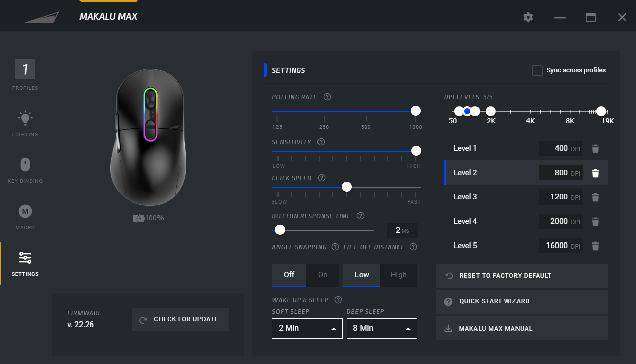Set Lift-Off Distance to Low
Screen dimensions: 636x364
[362, 275]
